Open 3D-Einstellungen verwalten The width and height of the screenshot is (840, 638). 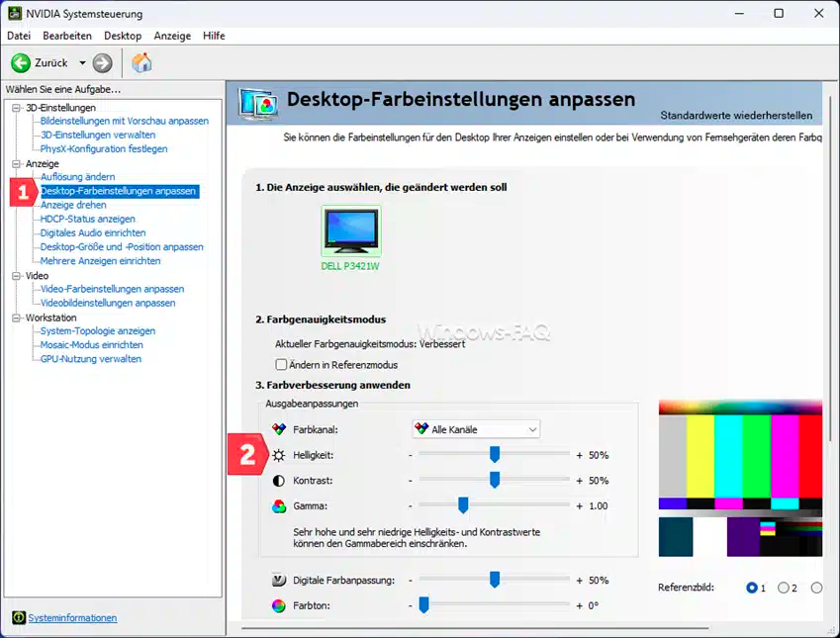click(98, 135)
